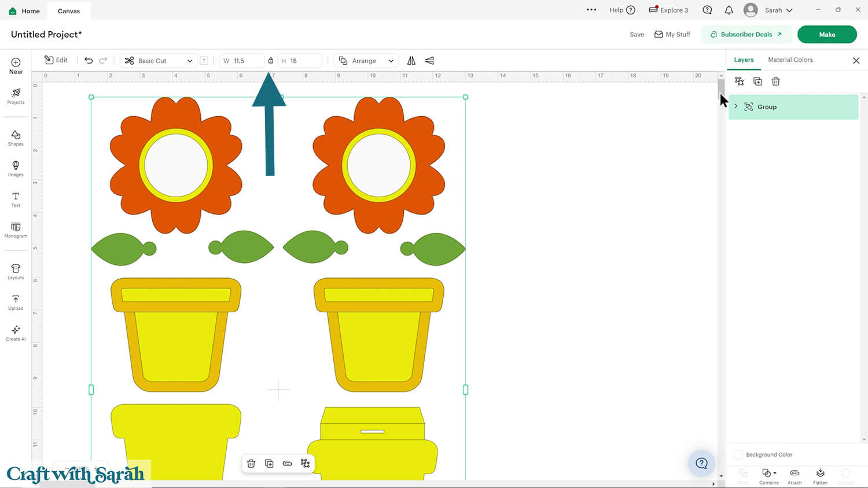Viewport: 868px width, 488px height.
Task: Open the Arrange dropdown
Action: pyautogui.click(x=366, y=61)
